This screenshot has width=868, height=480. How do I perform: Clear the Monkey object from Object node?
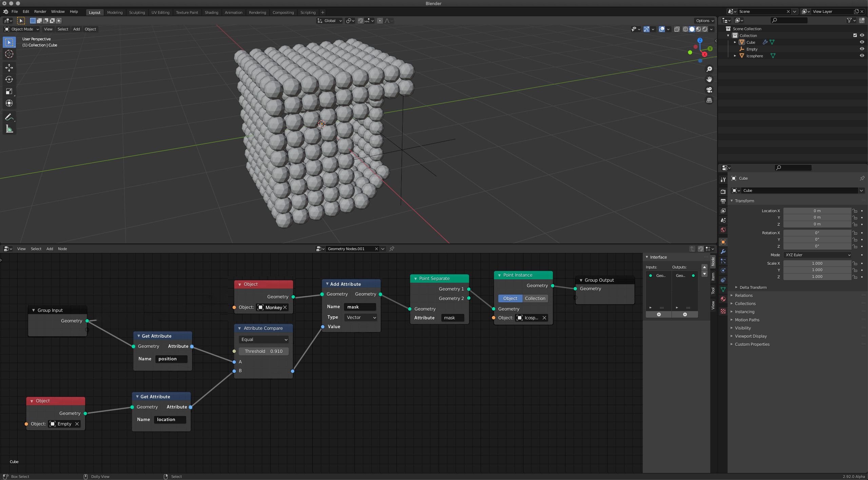point(285,307)
